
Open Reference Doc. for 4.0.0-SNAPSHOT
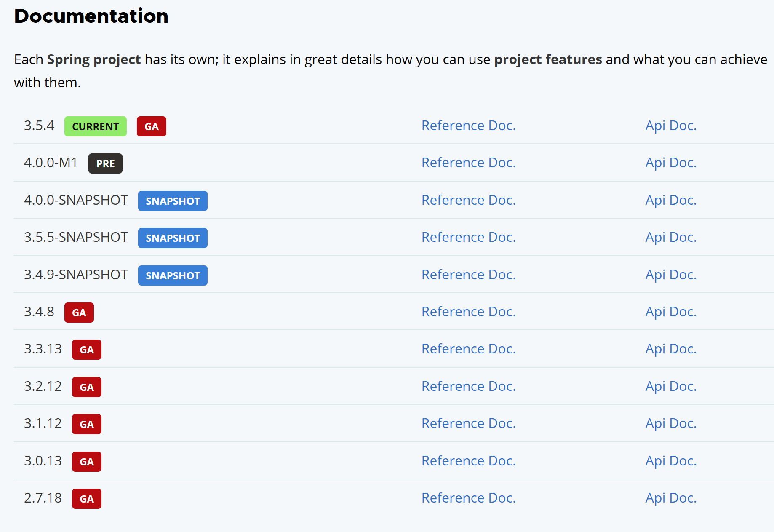pyautogui.click(x=469, y=200)
